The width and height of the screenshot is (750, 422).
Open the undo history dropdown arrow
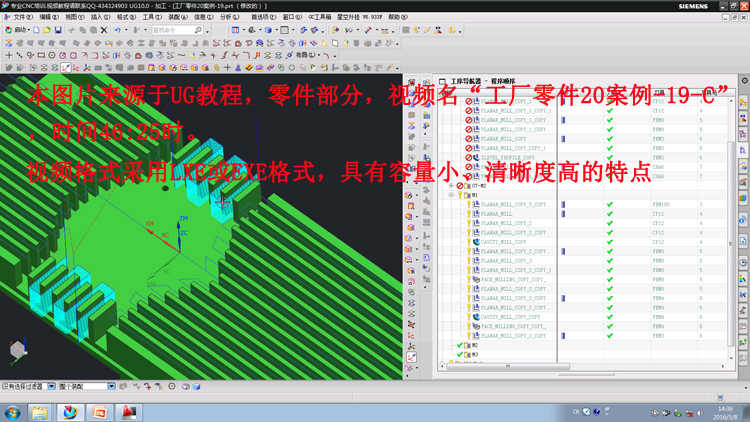124,31
